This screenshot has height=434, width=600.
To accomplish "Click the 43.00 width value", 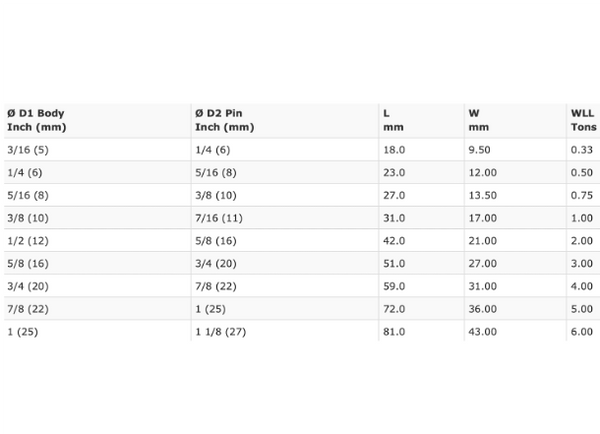I will point(483,332).
